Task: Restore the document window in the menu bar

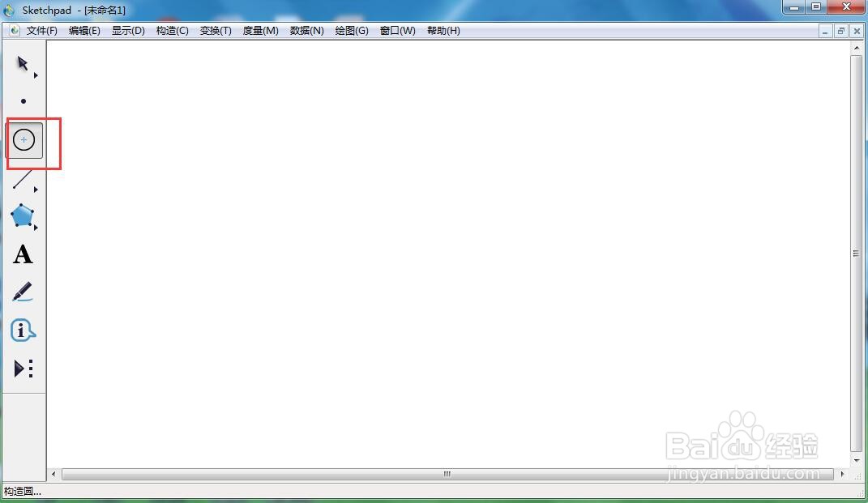Action: [841, 31]
